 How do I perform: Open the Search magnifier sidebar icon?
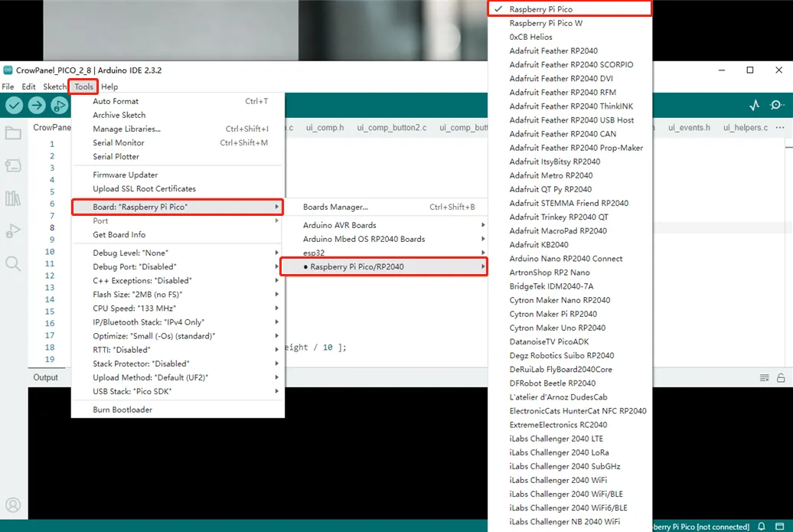pyautogui.click(x=13, y=263)
